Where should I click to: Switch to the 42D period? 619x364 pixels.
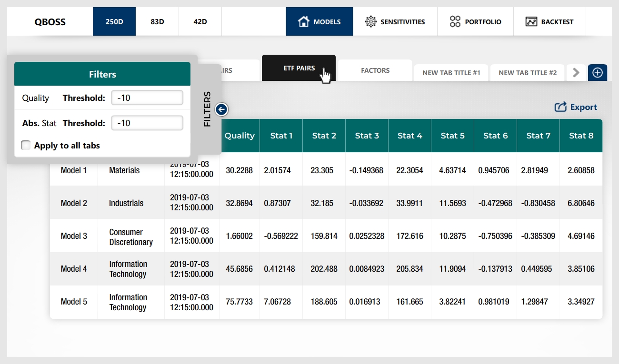click(x=200, y=21)
